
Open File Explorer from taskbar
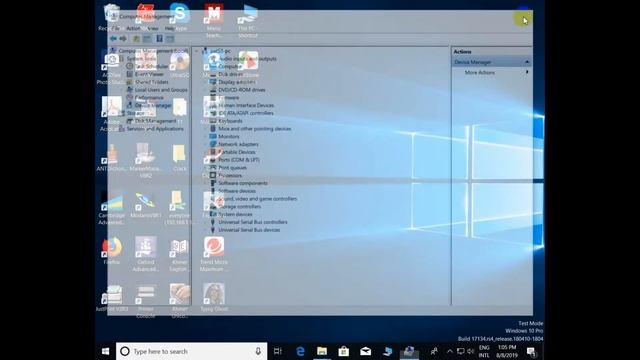coord(322,351)
